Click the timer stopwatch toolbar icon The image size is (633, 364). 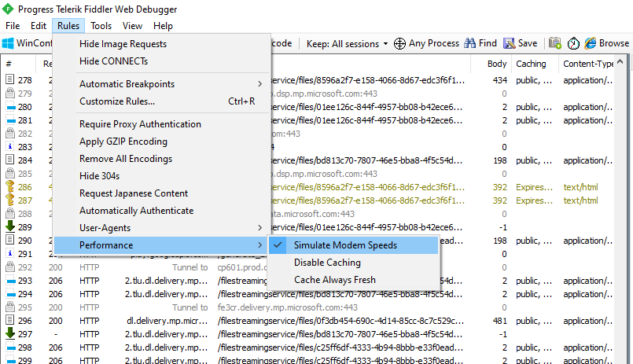pos(573,43)
